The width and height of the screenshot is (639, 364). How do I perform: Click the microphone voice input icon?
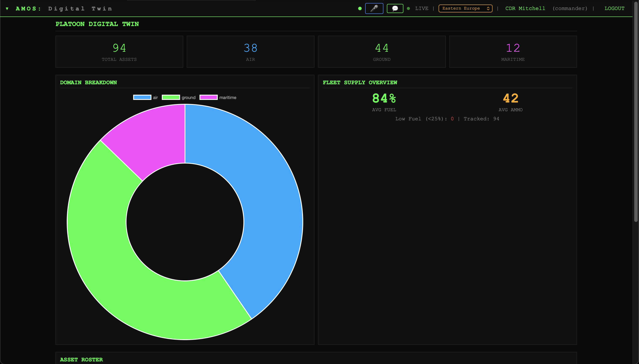[x=374, y=8]
